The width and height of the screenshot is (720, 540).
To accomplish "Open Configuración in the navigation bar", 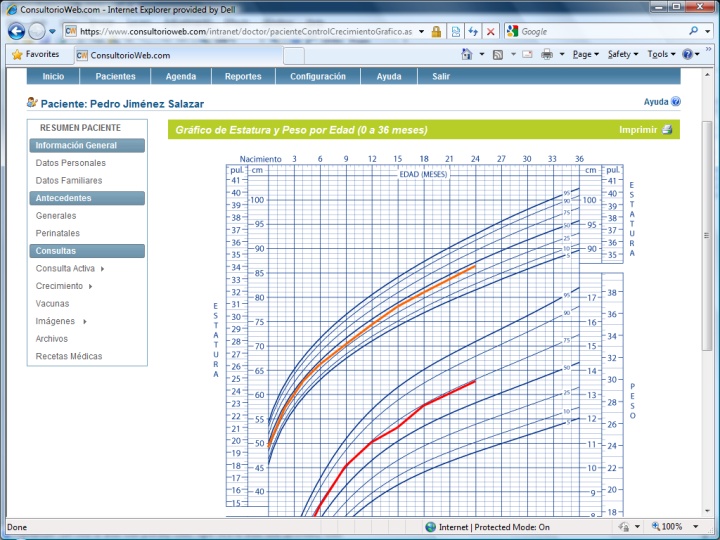I will (x=318, y=76).
